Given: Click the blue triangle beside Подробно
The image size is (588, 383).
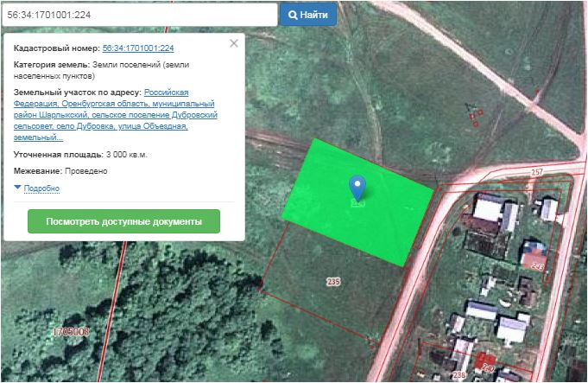Looking at the screenshot, I should (x=17, y=188).
